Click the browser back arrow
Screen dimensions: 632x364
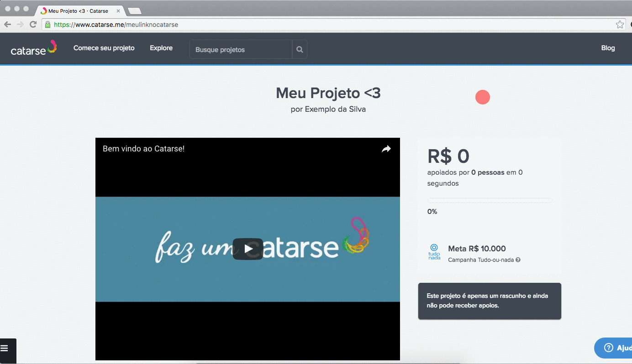point(7,25)
